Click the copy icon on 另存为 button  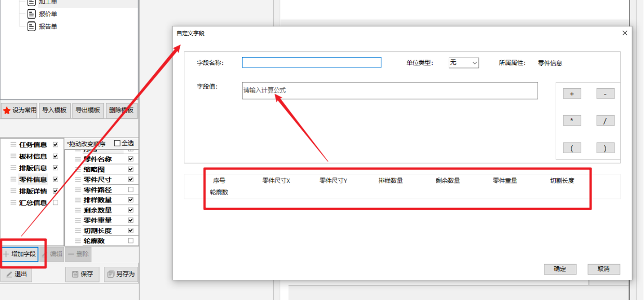pos(110,274)
